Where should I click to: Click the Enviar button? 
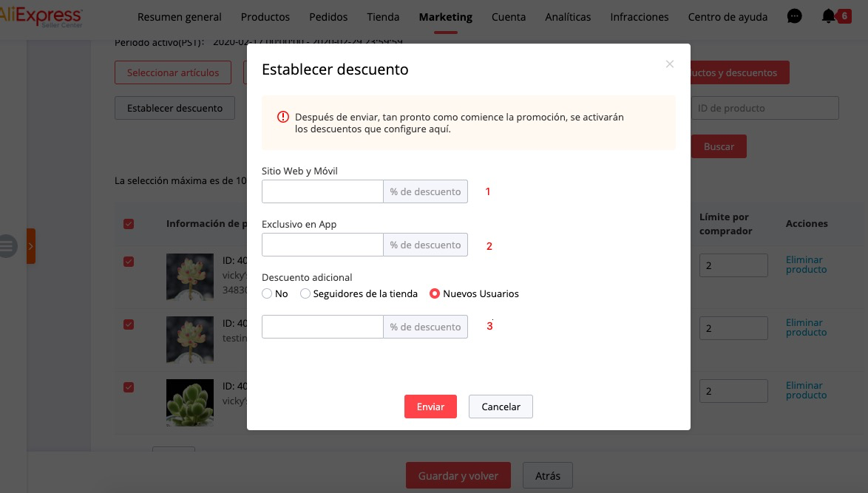coord(431,407)
